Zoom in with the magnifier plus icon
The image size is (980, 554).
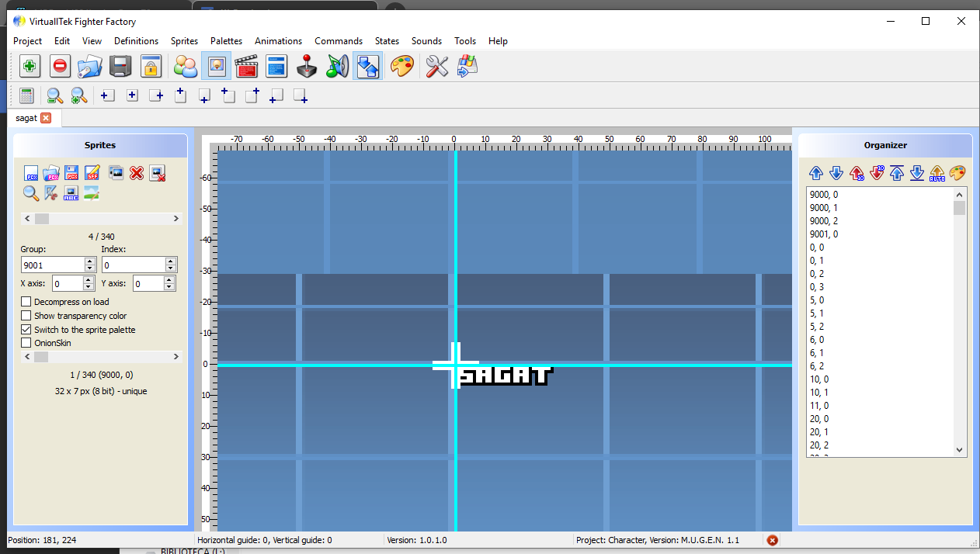pyautogui.click(x=78, y=96)
